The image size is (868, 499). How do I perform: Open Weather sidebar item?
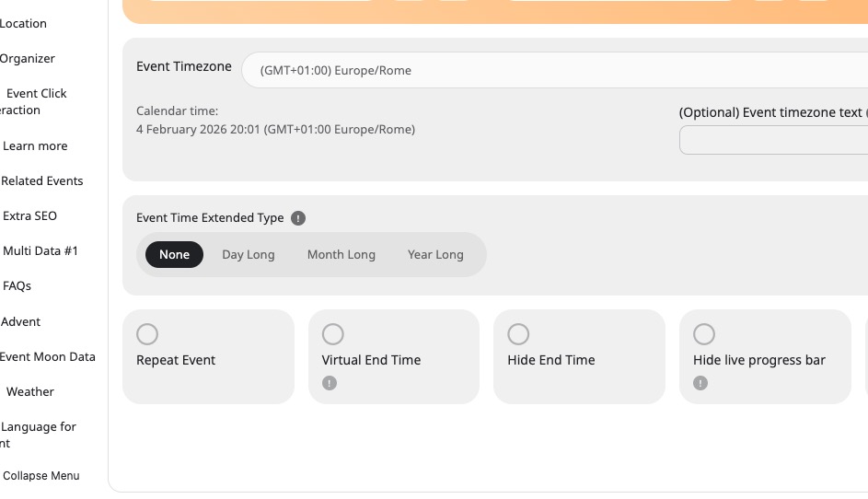(x=29, y=391)
